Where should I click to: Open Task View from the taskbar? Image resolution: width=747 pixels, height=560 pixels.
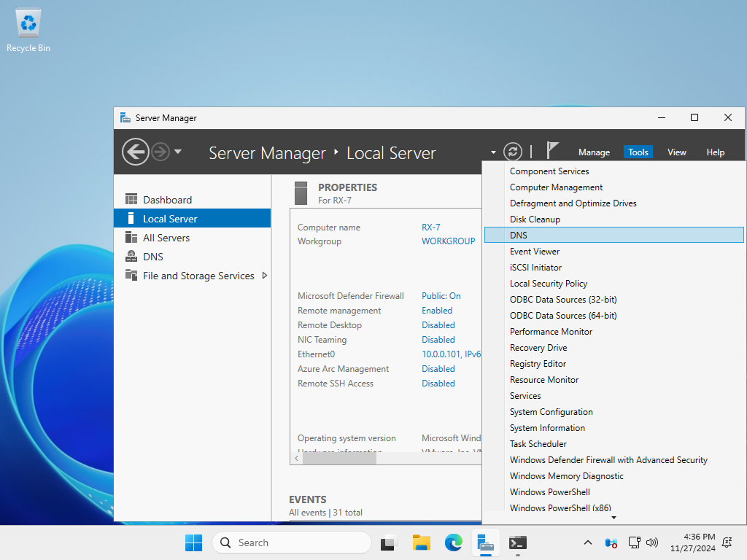(x=389, y=542)
